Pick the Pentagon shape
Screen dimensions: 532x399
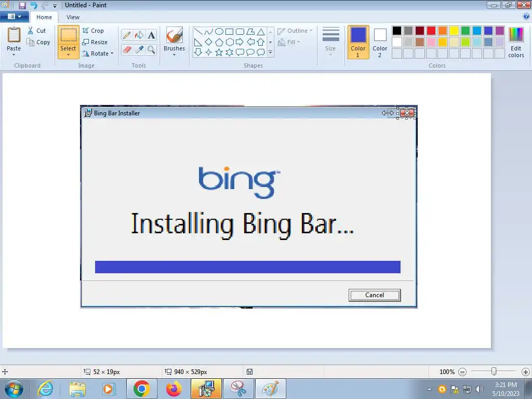tap(219, 42)
